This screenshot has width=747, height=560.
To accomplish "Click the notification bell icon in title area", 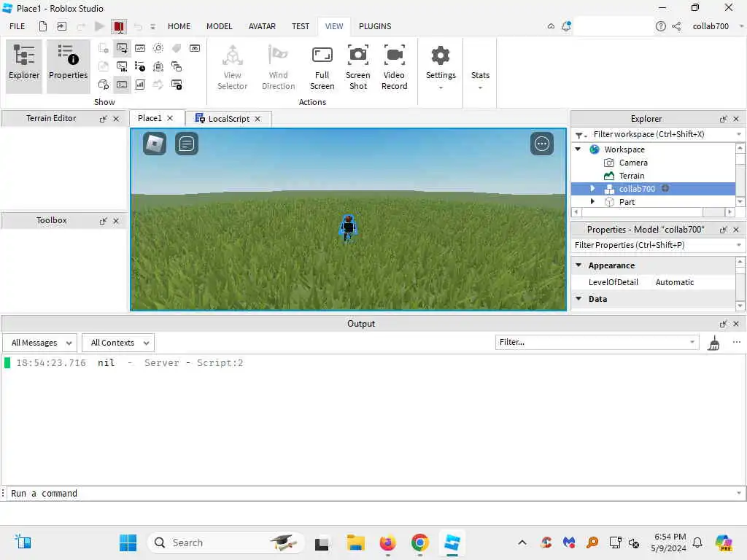I will (x=566, y=26).
